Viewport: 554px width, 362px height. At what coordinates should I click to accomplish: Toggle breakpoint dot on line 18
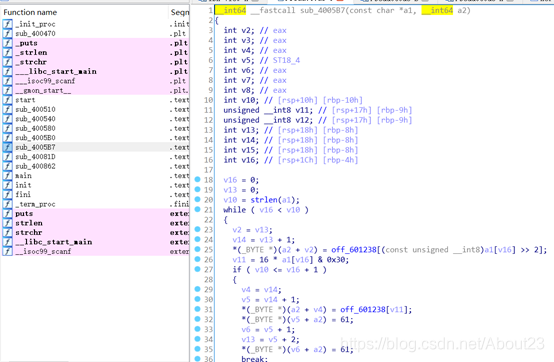(198, 179)
